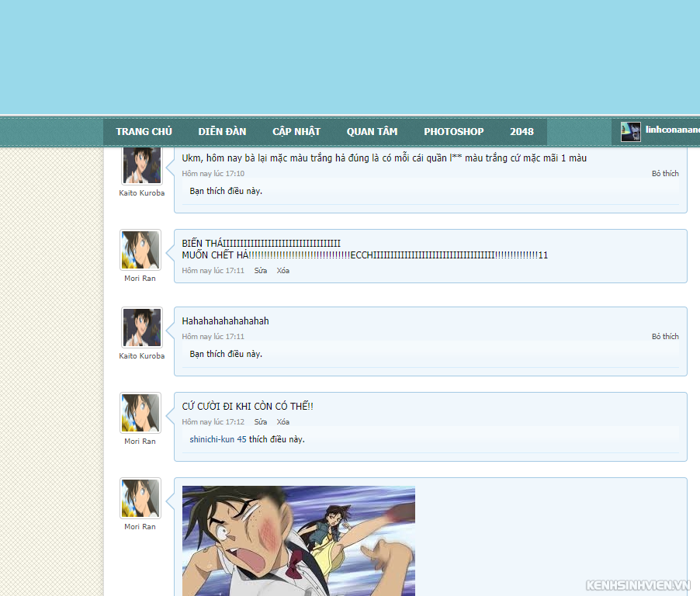
Task: Open the anime image attached to Mori Ran's post
Action: point(299,541)
